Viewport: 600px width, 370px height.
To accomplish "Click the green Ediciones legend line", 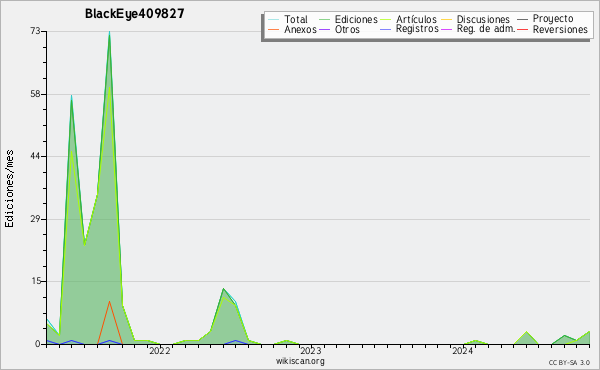I will (324, 19).
